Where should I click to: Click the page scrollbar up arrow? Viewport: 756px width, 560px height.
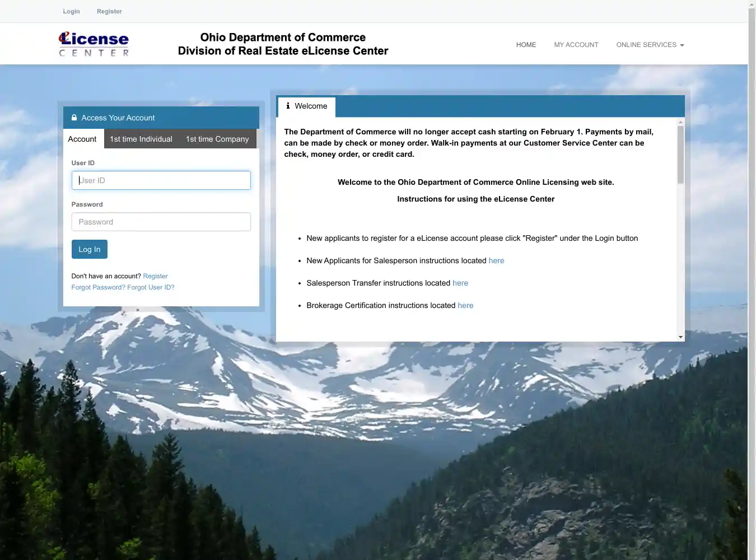(752, 4)
